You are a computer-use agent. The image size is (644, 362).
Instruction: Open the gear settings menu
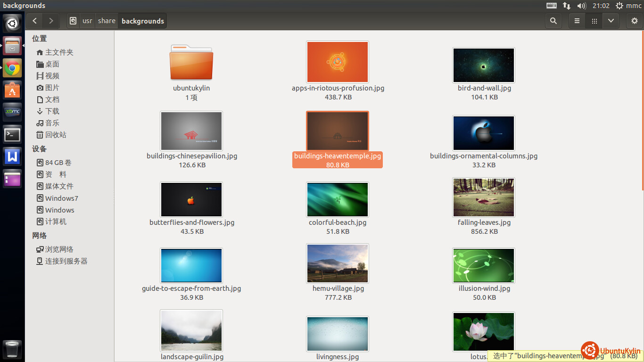[635, 21]
